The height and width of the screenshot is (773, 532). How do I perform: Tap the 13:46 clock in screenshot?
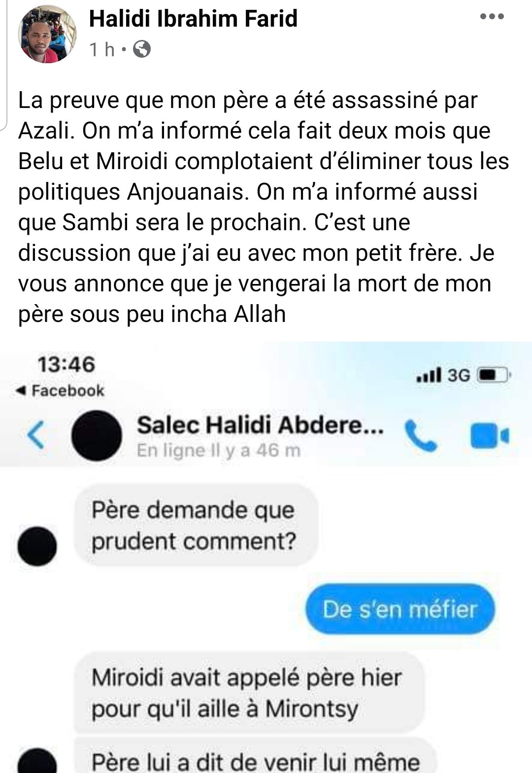66,365
